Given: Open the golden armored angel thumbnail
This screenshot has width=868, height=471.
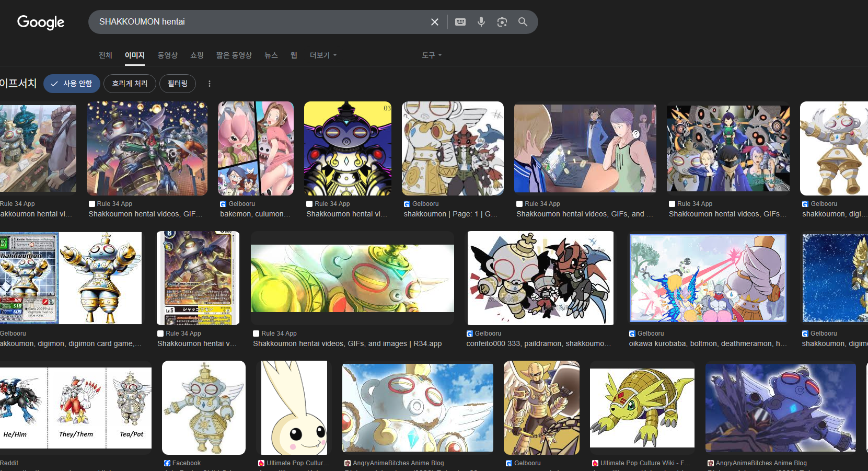Looking at the screenshot, I should [x=541, y=408].
